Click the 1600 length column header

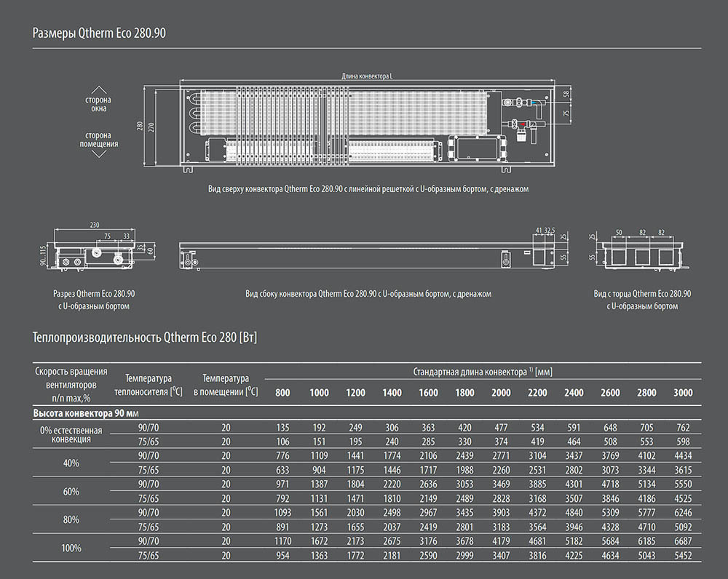coord(429,393)
